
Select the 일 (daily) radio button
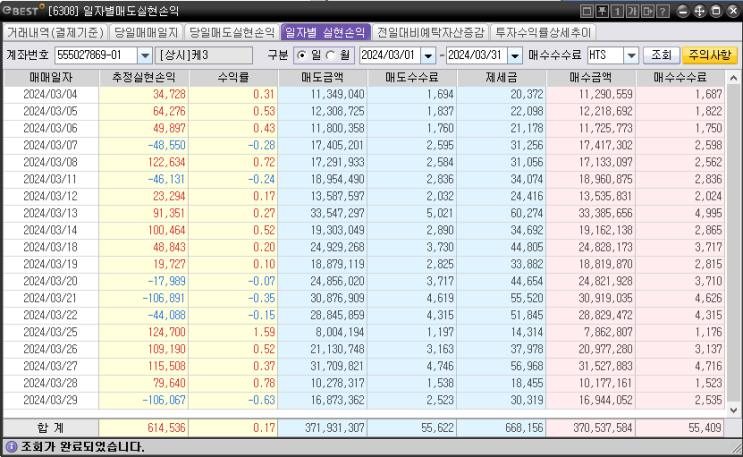click(302, 55)
